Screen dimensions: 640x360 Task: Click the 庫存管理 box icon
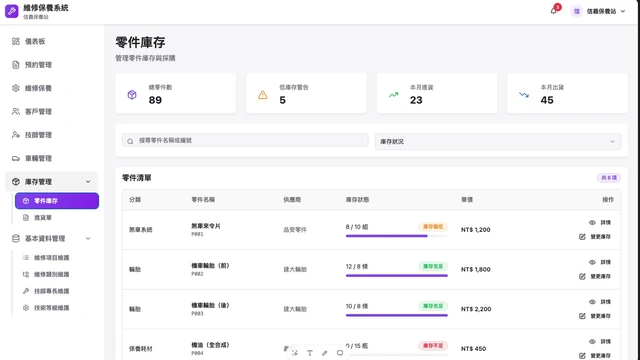(x=16, y=182)
